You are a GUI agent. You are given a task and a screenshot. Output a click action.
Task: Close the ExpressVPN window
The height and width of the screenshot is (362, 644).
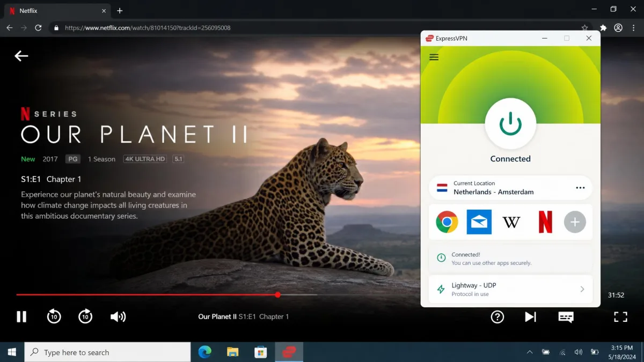pyautogui.click(x=589, y=38)
